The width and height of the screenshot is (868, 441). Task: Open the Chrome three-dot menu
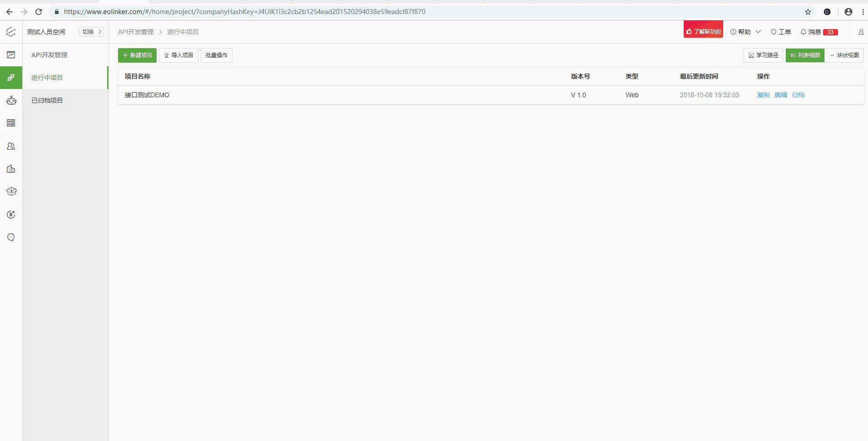(x=863, y=12)
